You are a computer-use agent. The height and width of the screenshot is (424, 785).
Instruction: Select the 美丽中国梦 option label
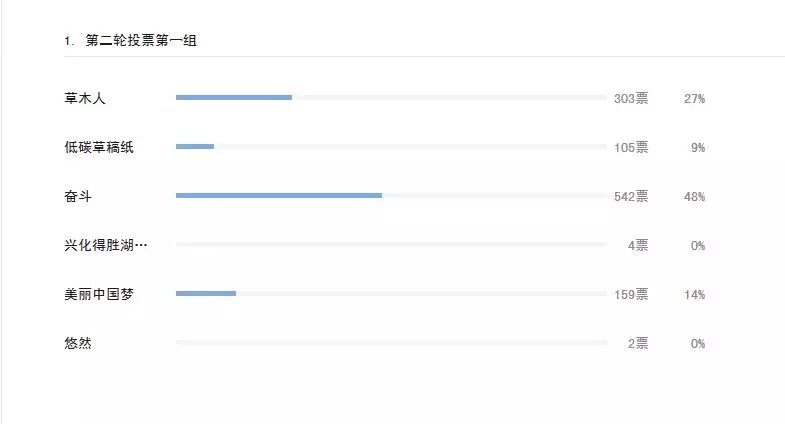[x=99, y=294]
